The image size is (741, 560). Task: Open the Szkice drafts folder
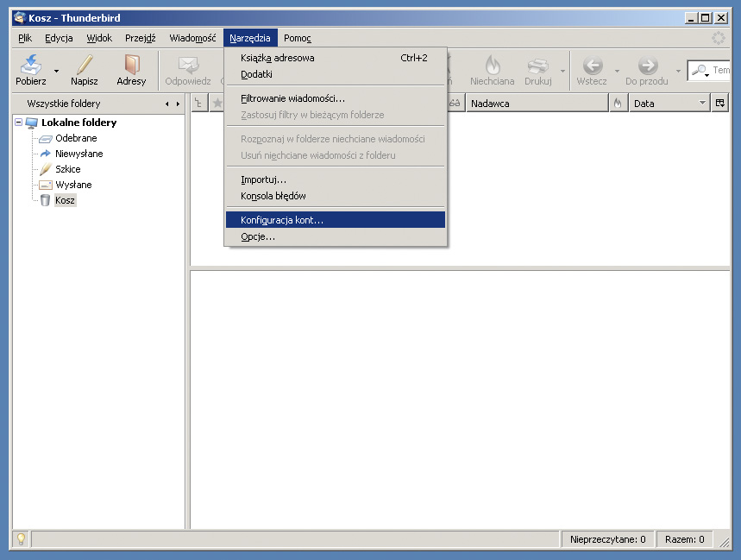point(67,169)
